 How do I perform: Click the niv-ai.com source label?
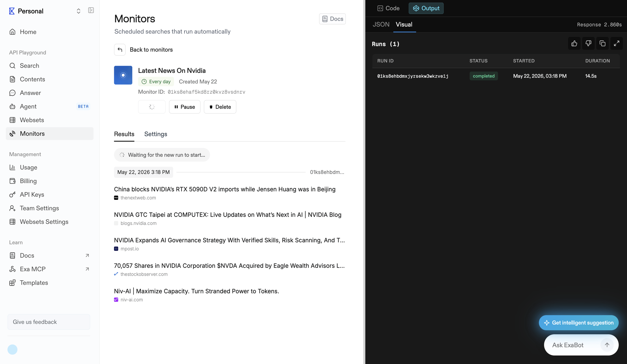pos(132,300)
